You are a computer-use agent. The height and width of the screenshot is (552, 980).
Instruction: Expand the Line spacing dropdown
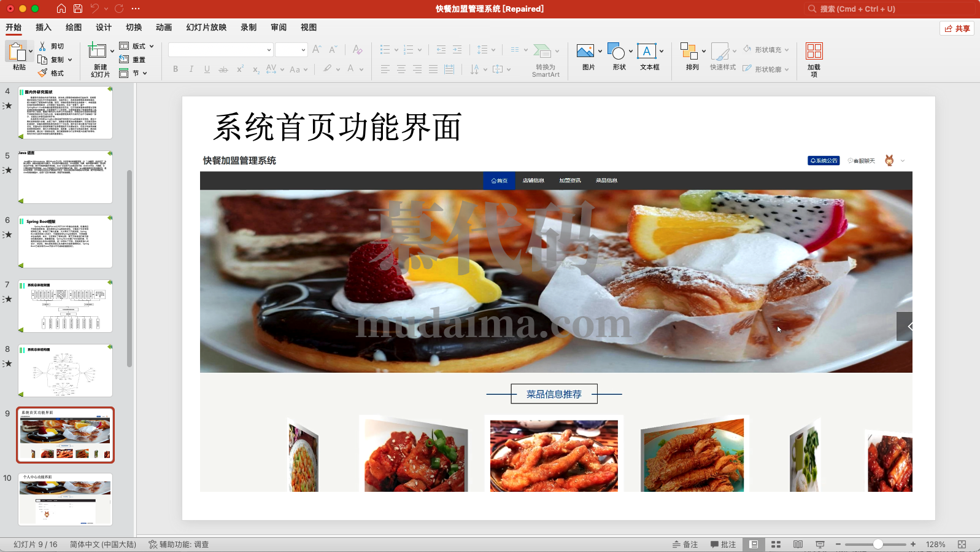[x=494, y=50]
